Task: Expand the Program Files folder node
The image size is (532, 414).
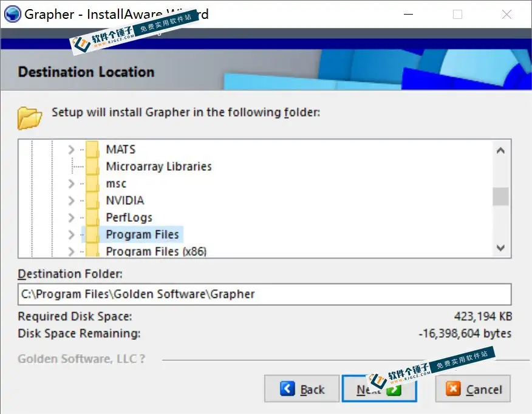Action: tap(71, 234)
